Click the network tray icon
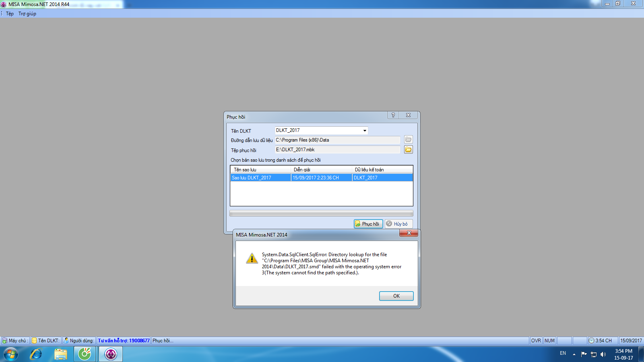This screenshot has width=644, height=362. coord(593,354)
